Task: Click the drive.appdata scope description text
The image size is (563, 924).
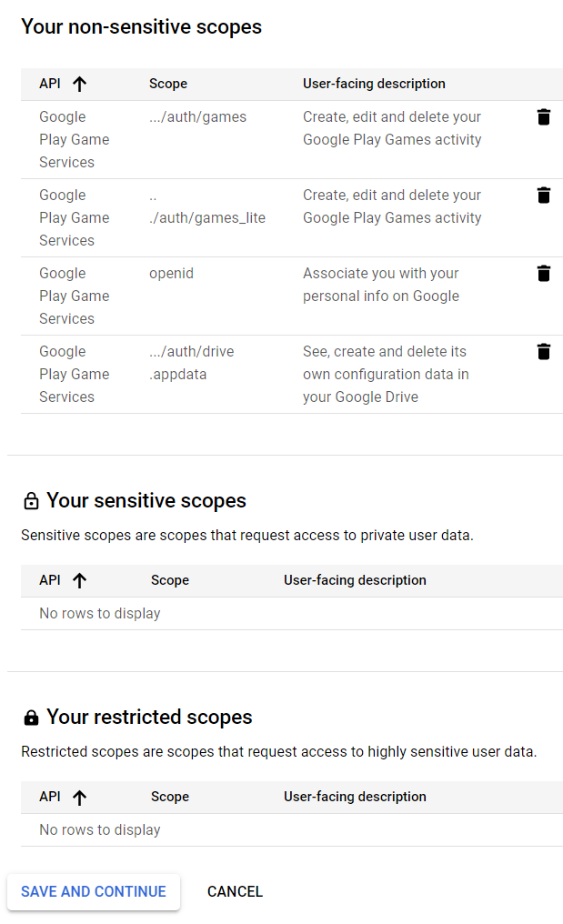Action: [386, 374]
